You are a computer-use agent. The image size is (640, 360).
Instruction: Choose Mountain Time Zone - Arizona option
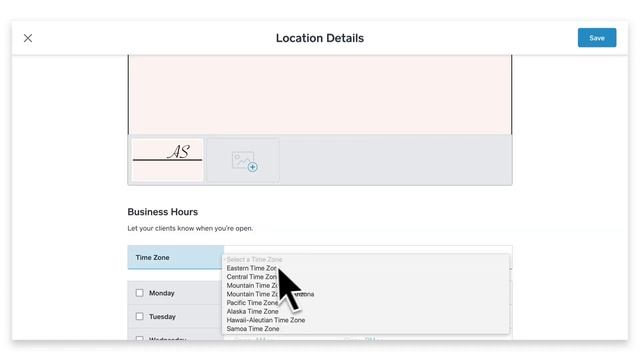270,294
